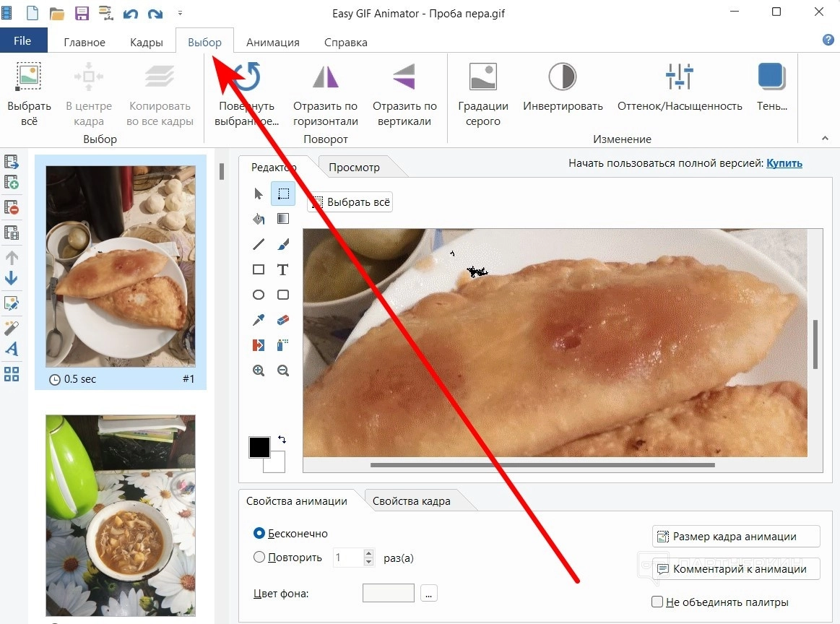Select the rectangle shape tool
The width and height of the screenshot is (840, 624).
coord(259,269)
